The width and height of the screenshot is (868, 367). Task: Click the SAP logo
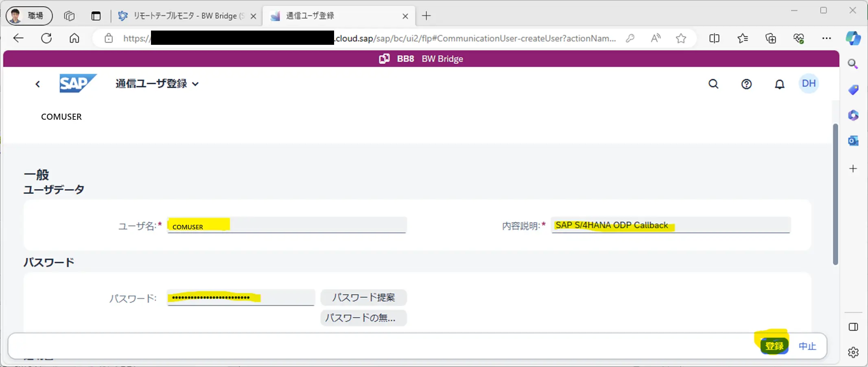(x=78, y=84)
